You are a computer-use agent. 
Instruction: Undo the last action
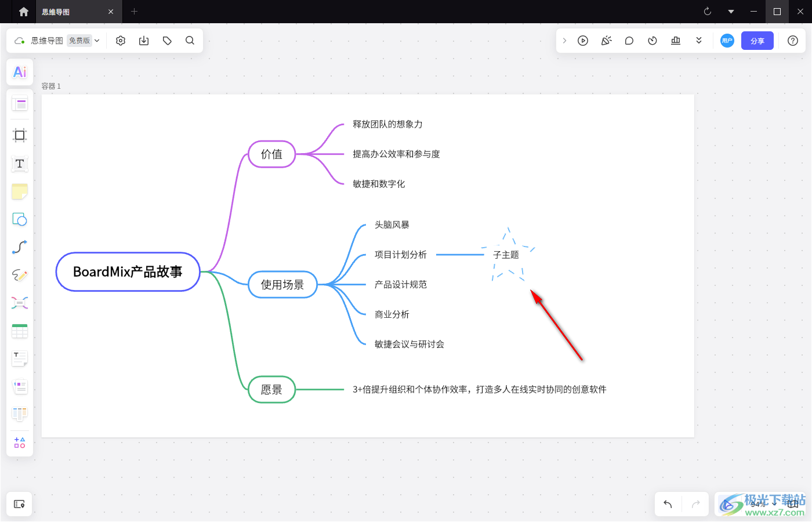point(668,504)
